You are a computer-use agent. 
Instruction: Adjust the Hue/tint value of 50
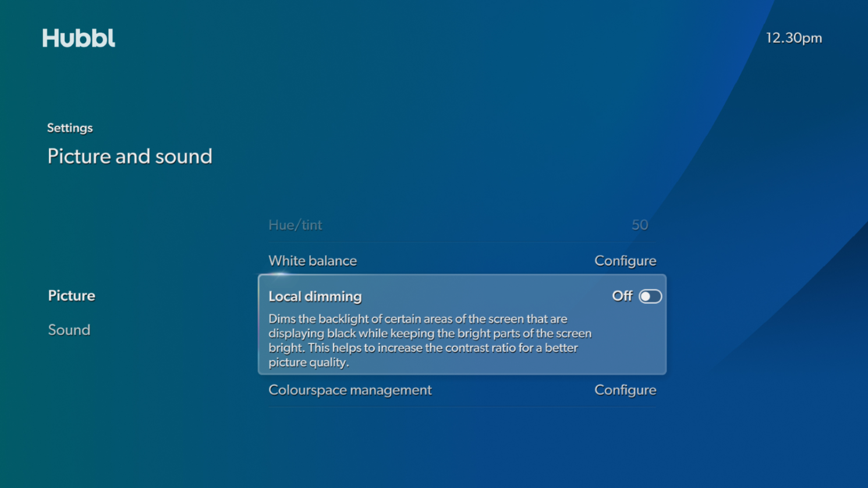pos(639,225)
